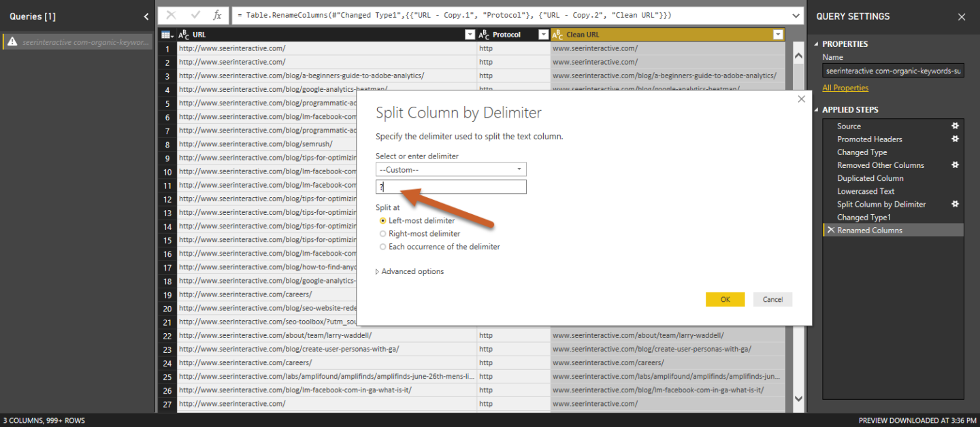Select Left-most delimiter radio option

pyautogui.click(x=382, y=221)
